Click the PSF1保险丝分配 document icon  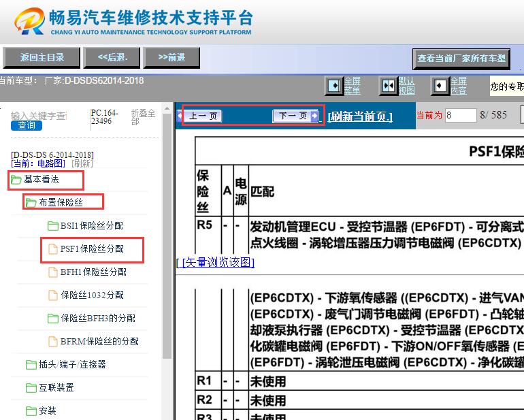[x=53, y=248]
